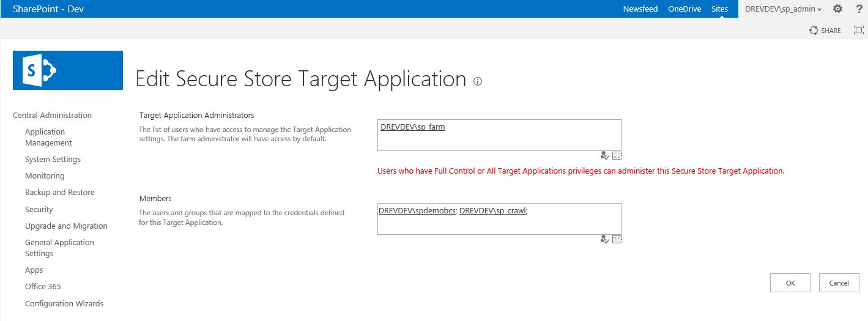Open Office 365 section

pyautogui.click(x=43, y=286)
